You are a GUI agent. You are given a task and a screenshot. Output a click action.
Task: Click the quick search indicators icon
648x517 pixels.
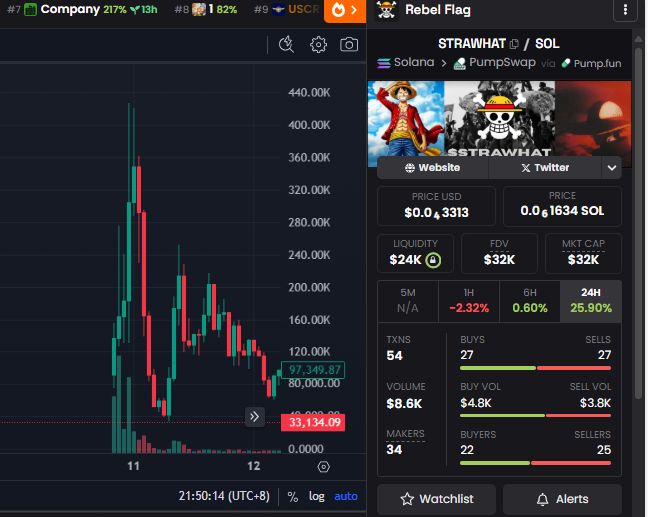[x=286, y=44]
